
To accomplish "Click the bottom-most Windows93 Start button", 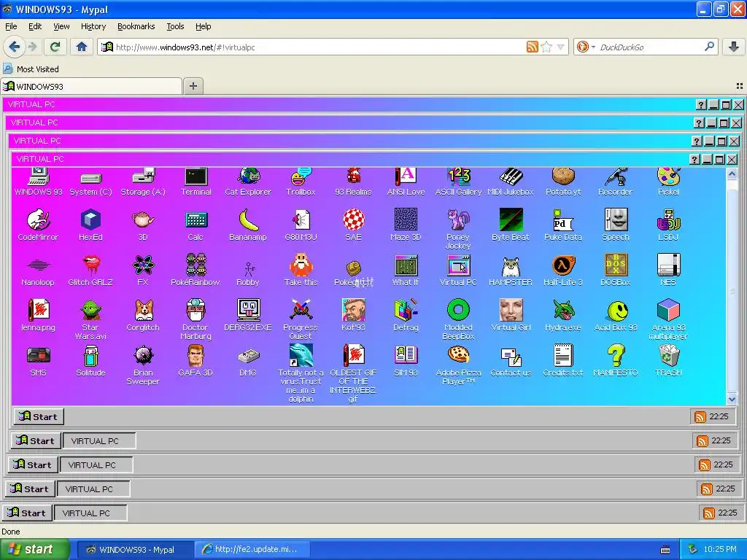I will [27, 513].
